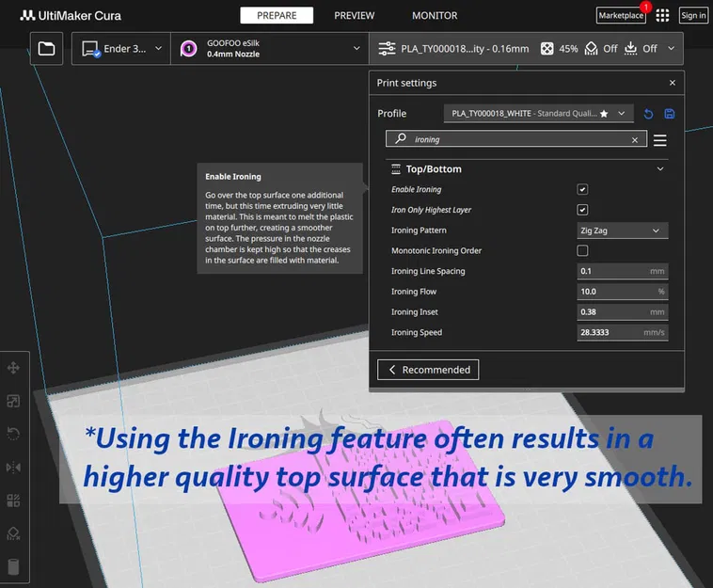Close the Print settings panel
This screenshot has width=713, height=588.
click(x=672, y=83)
